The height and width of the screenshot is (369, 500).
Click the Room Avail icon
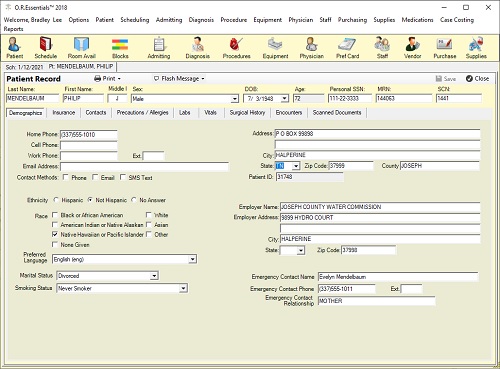(82, 47)
